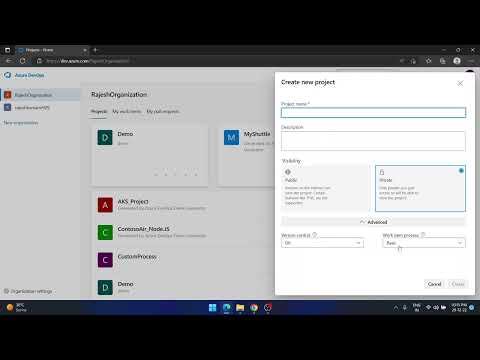480x360 pixels.
Task: Click the browser profile avatar icon
Action: pos(457,61)
